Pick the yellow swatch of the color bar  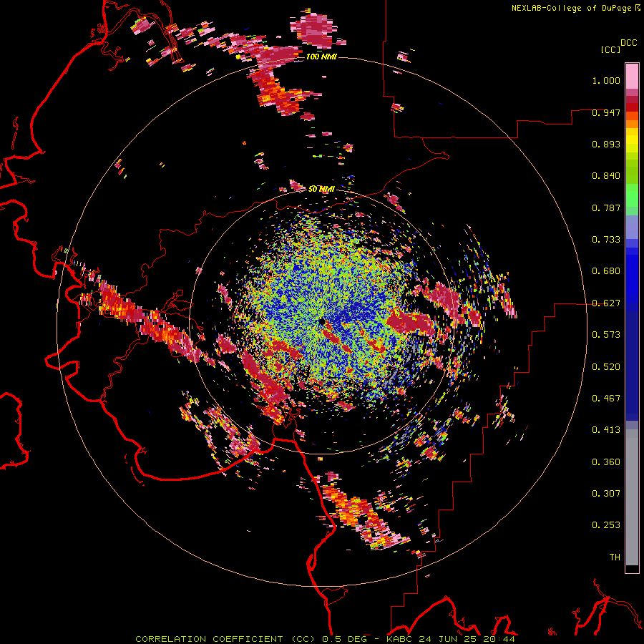632,140
